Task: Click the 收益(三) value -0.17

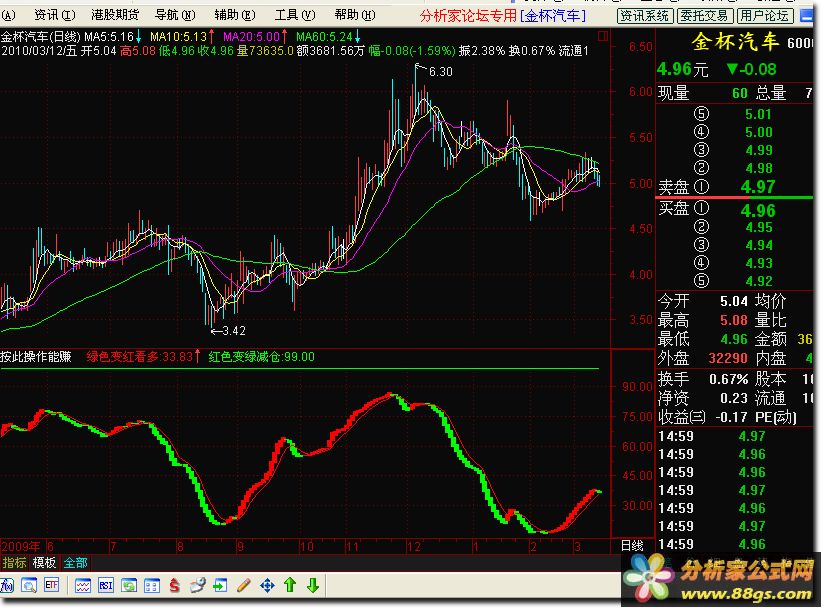Action: click(731, 417)
